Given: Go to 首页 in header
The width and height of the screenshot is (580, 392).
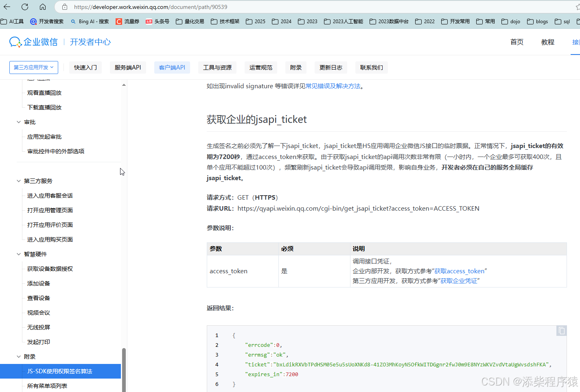Looking at the screenshot, I should 517,42.
